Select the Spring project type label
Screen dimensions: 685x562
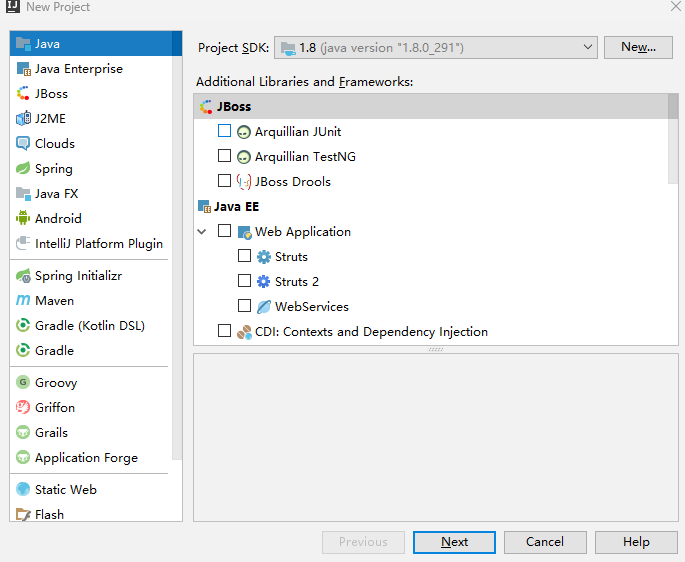pos(54,169)
